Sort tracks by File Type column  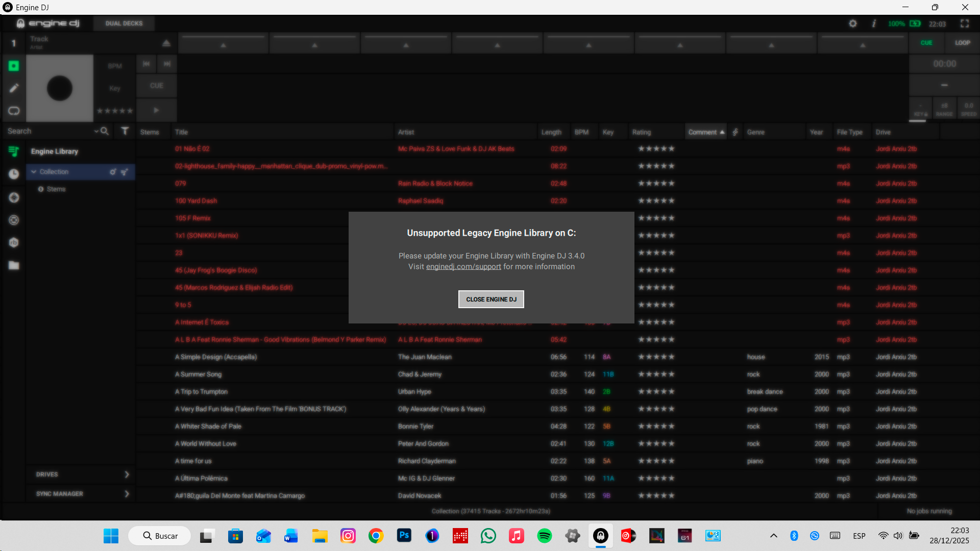click(x=852, y=132)
